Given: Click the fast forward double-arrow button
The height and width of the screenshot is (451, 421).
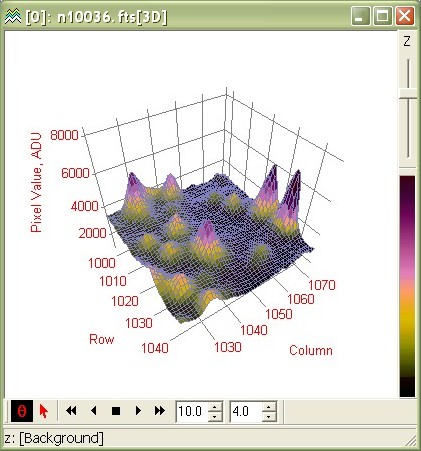Looking at the screenshot, I should [x=160, y=411].
